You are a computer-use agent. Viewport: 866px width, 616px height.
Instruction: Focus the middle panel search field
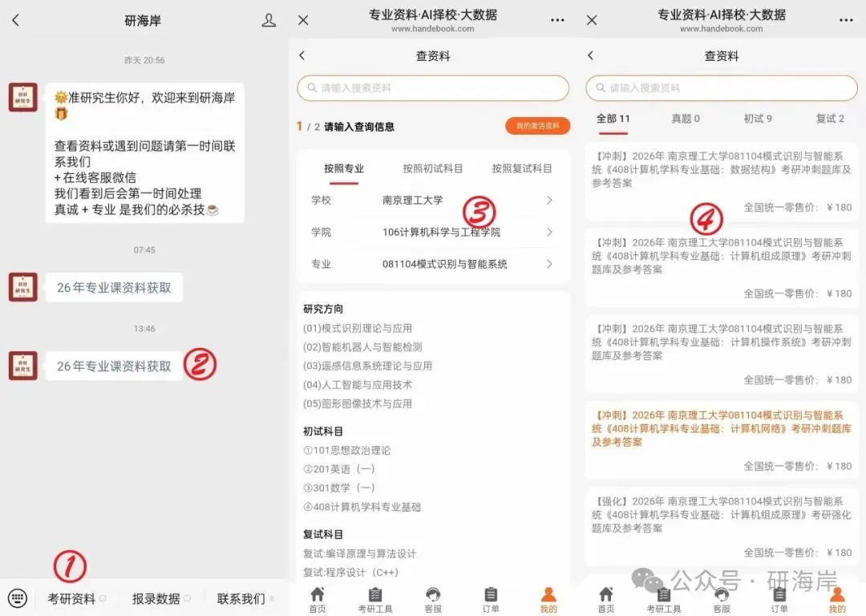point(433,88)
